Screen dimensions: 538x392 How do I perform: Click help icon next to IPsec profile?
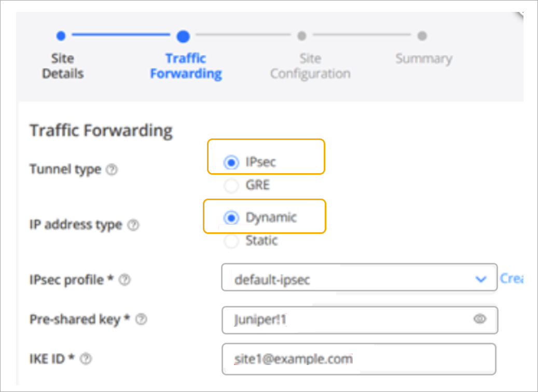[x=125, y=280]
